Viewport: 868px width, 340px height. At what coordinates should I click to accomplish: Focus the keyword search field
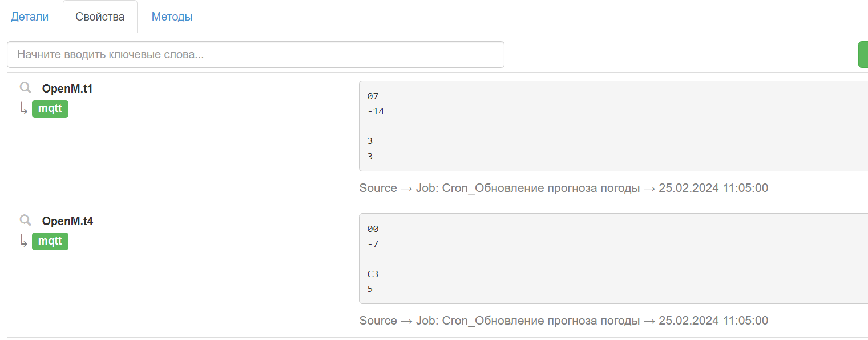[255, 55]
